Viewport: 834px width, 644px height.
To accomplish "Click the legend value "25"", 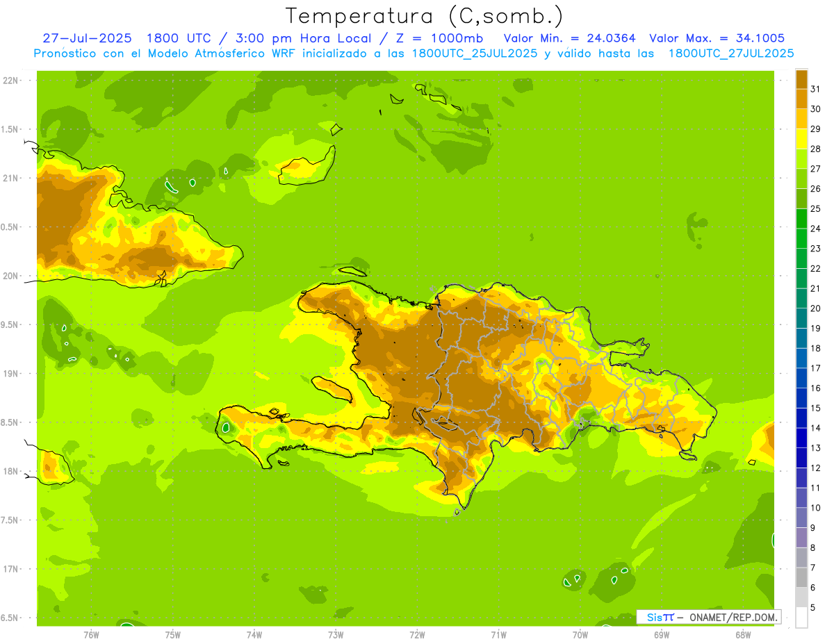I will coord(816,208).
